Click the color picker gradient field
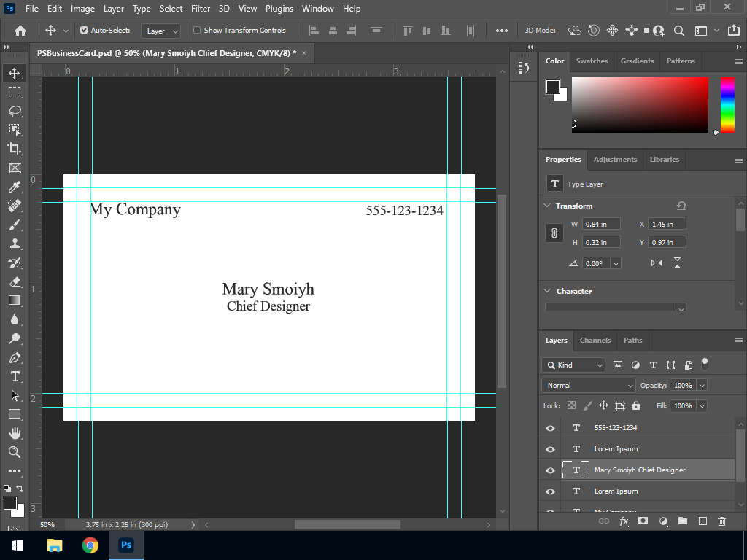Screen dimensions: 747x560 coord(639,105)
